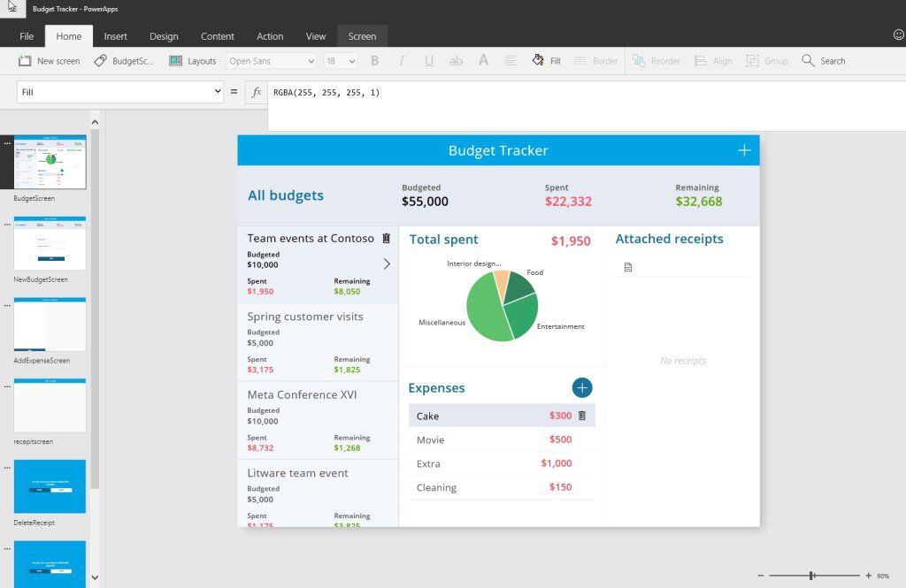The image size is (906, 588).
Task: Open the View tab
Action: point(316,36)
